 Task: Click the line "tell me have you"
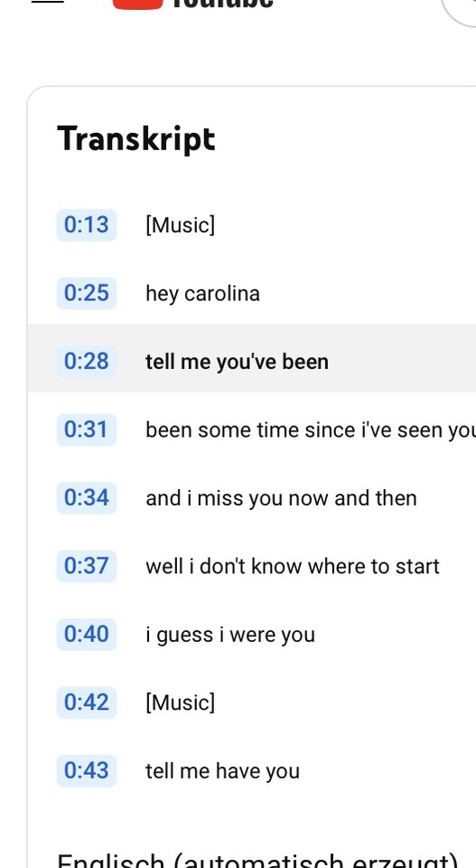[x=222, y=771]
